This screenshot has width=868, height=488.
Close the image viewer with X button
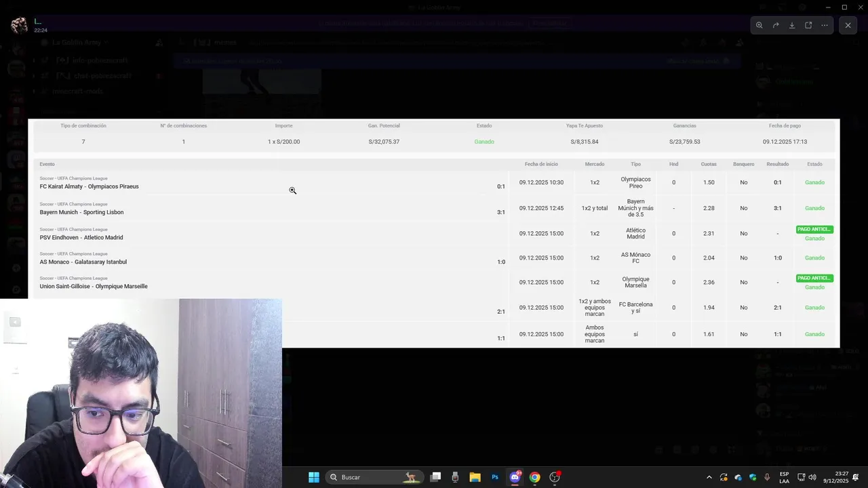[x=848, y=25]
